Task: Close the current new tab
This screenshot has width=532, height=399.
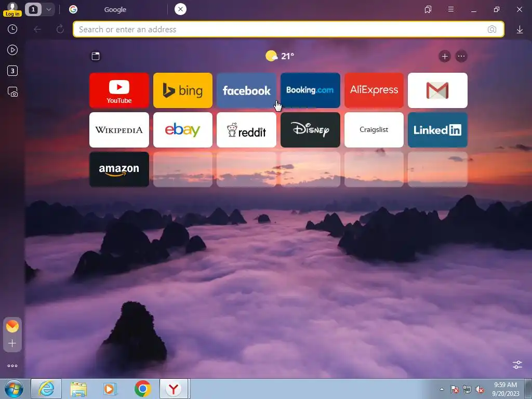Action: 180,9
